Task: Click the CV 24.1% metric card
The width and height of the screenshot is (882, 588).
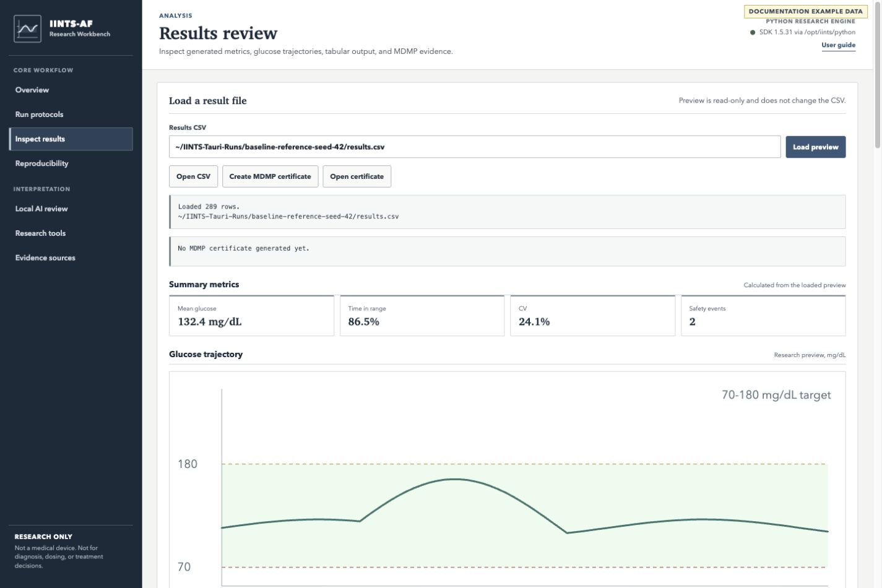Action: [x=592, y=316]
